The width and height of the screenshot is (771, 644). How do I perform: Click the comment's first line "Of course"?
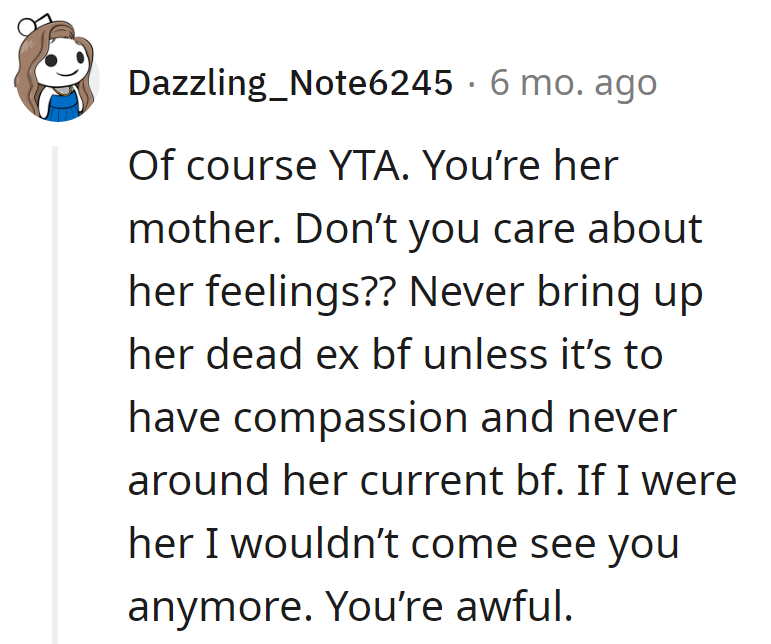pos(204,166)
